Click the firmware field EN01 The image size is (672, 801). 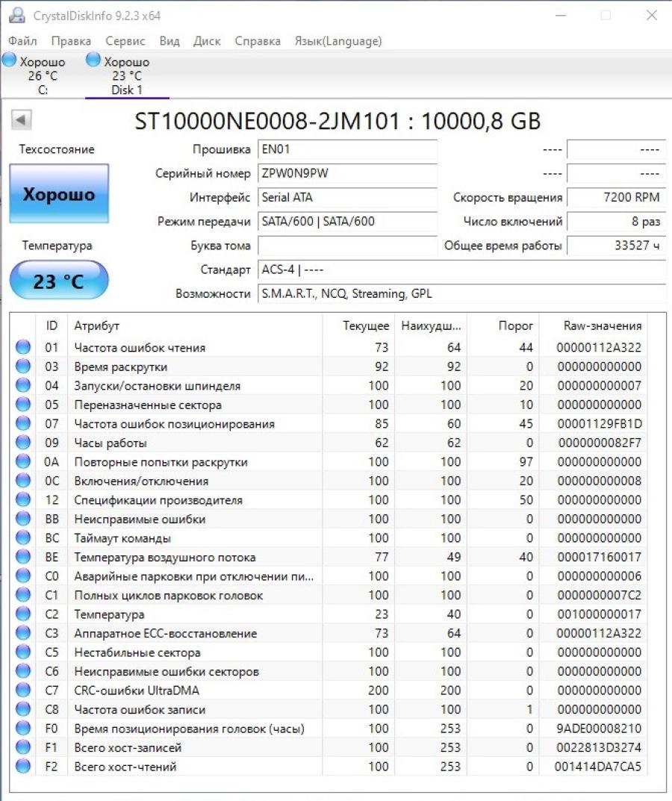[x=347, y=150]
